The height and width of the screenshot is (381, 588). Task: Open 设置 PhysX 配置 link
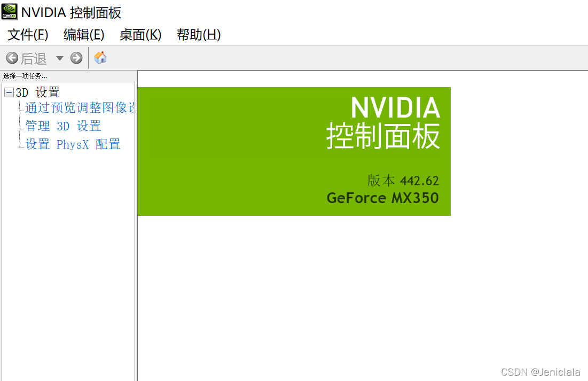pos(73,144)
